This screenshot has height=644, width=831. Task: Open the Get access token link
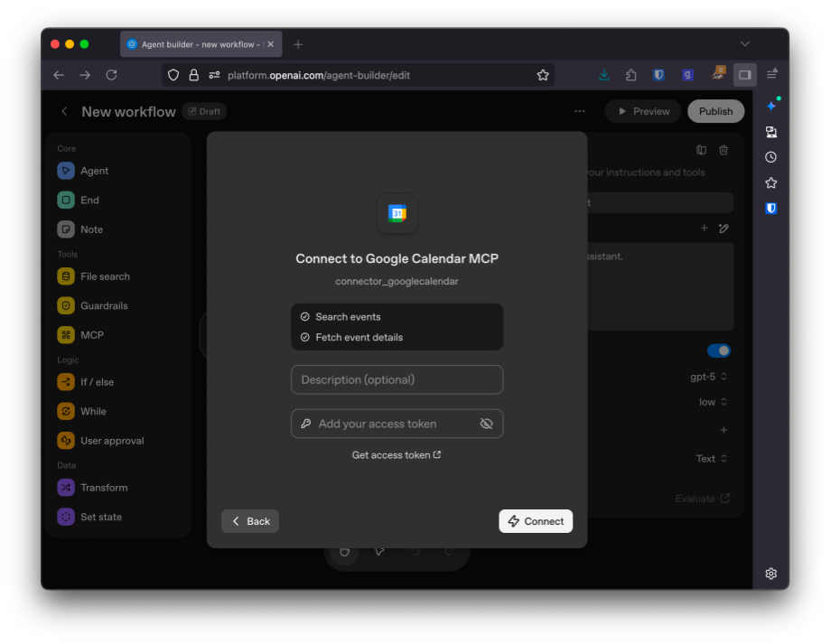pos(397,454)
